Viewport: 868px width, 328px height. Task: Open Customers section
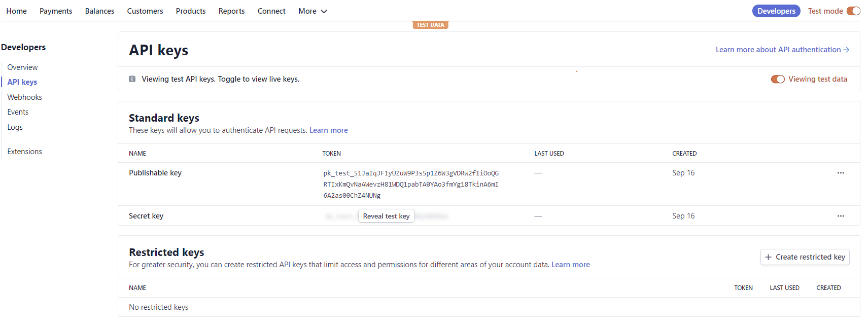pyautogui.click(x=145, y=11)
